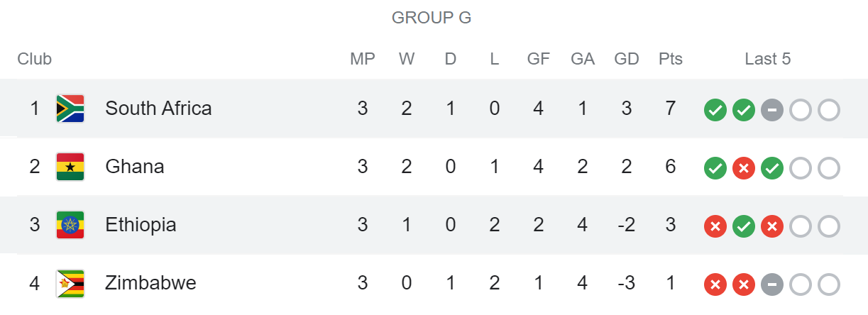Viewport: 868px width, 315px height.
Task: Click Ethiopia's first red loss icon
Action: point(715,226)
